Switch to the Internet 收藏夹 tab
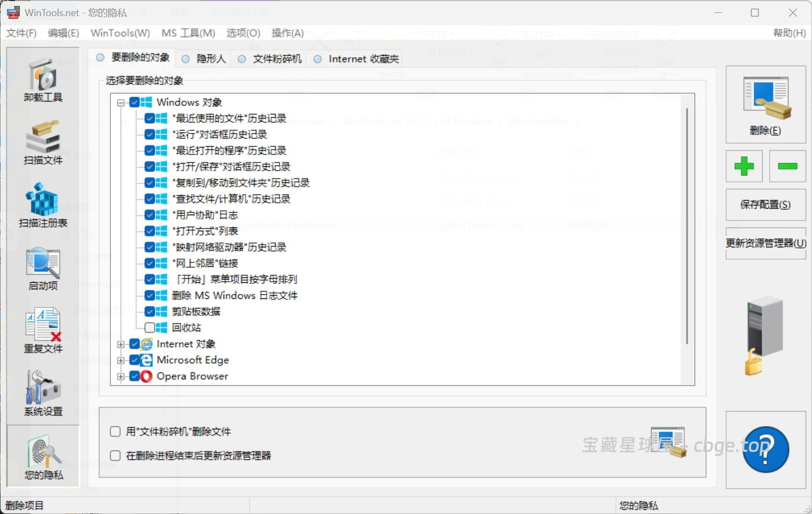 [356, 59]
